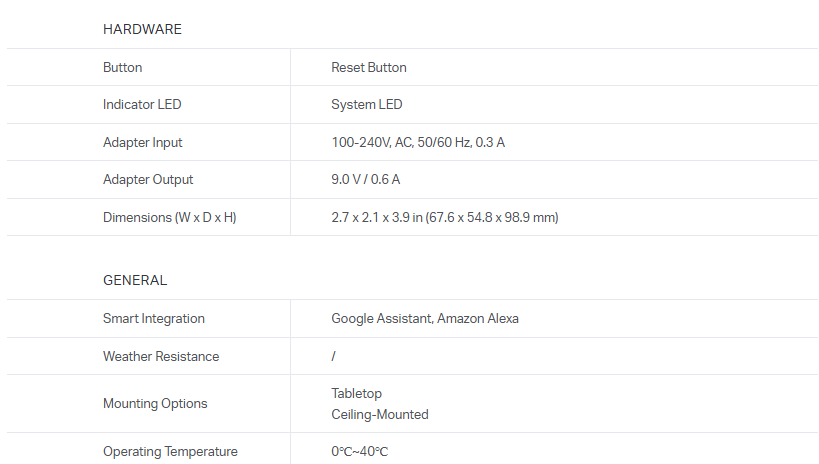Select the Button row label
Screen dimensions: 819x464
[x=123, y=68]
